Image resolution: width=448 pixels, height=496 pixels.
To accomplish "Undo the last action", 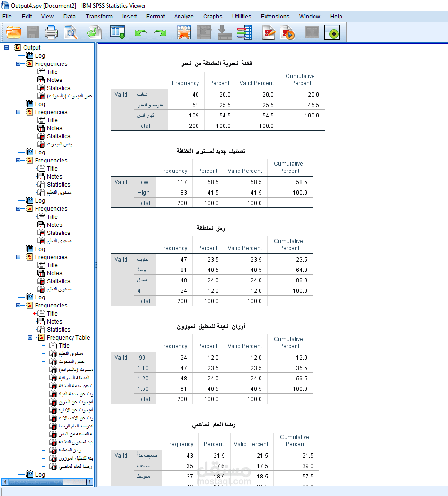I will click(138, 32).
